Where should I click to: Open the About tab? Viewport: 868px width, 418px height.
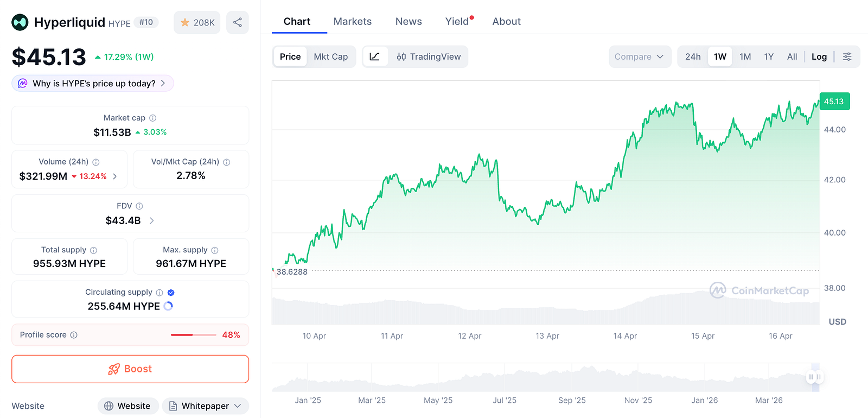pos(507,22)
